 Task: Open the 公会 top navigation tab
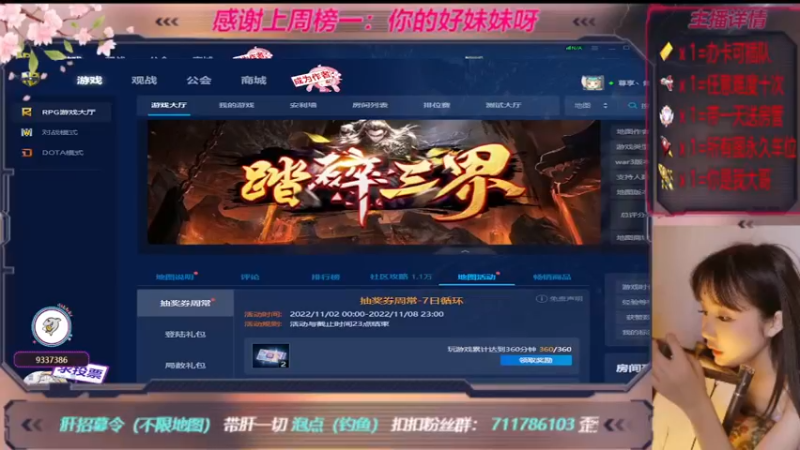(199, 81)
